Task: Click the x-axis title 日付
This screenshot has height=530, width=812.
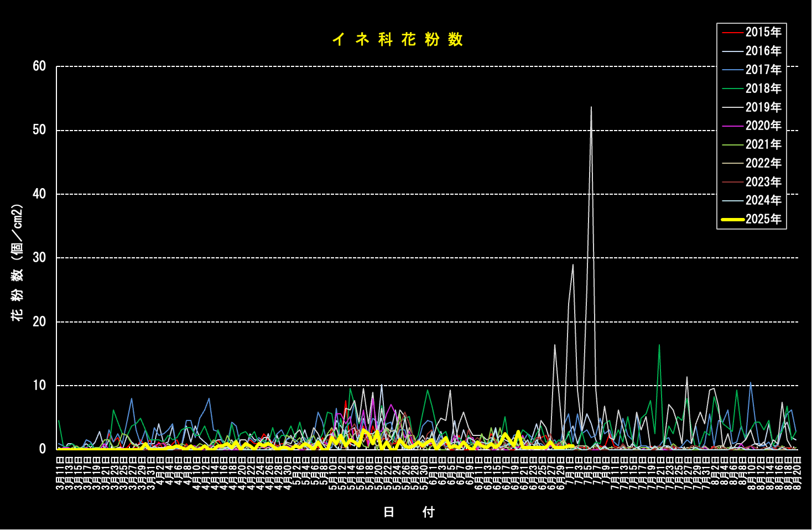Action: (409, 512)
